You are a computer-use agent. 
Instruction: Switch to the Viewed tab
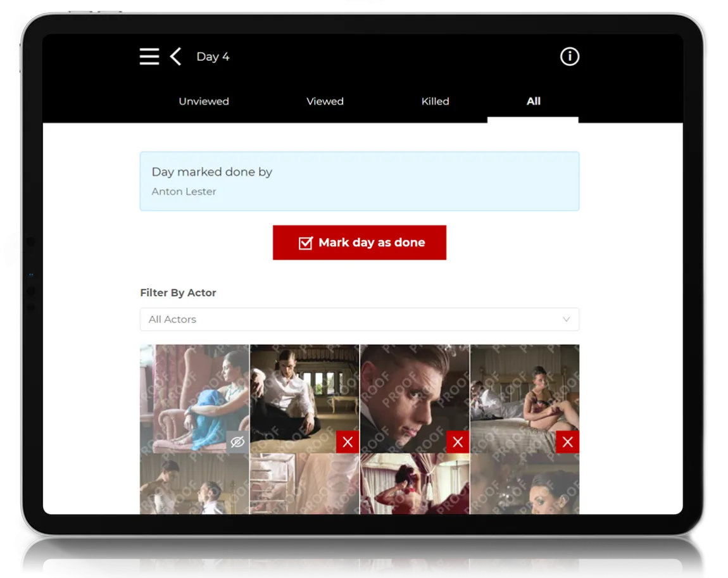pos(325,101)
